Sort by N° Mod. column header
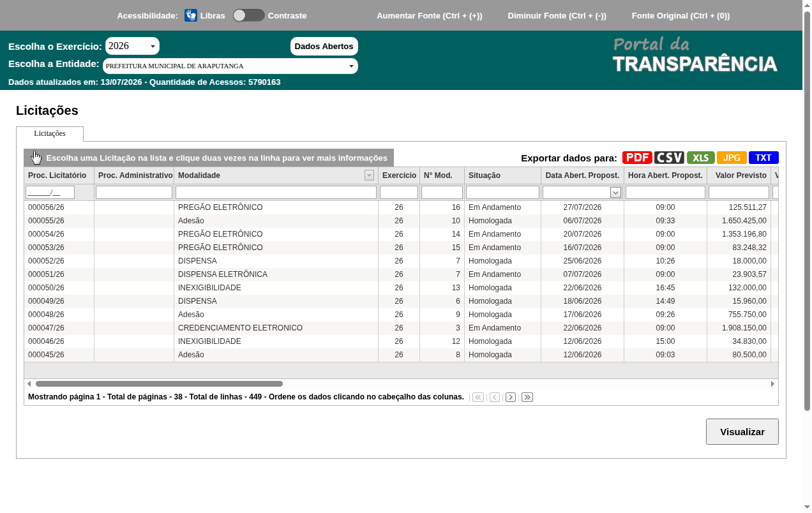This screenshot has width=812, height=513. [442, 175]
